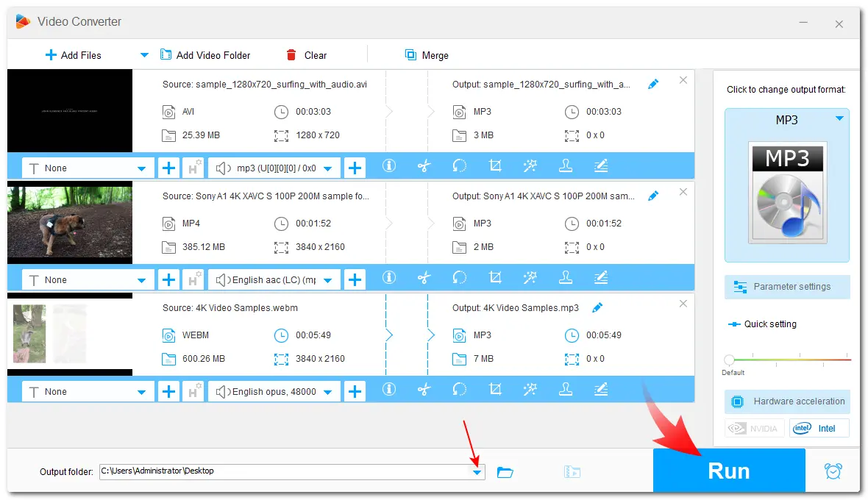Click effects wand icon in Sony A1 row
Screen dimensions: 868x500
530,278
